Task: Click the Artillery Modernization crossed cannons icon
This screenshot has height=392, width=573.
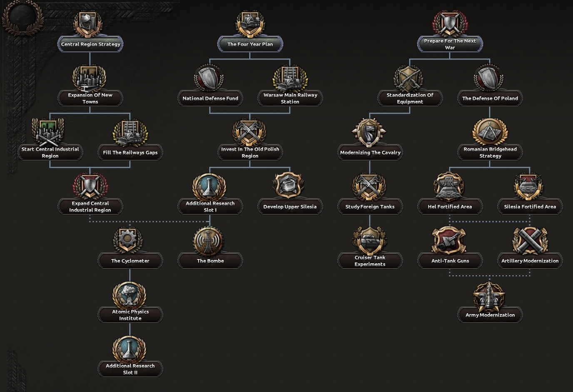Action: pyautogui.click(x=530, y=241)
